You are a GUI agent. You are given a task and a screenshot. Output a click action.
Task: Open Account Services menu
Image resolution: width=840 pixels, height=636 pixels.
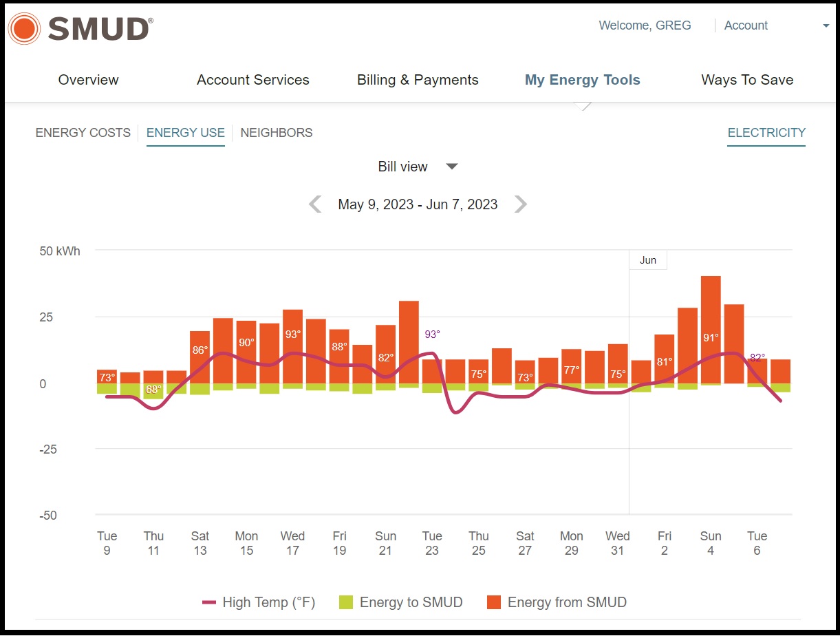coord(252,80)
